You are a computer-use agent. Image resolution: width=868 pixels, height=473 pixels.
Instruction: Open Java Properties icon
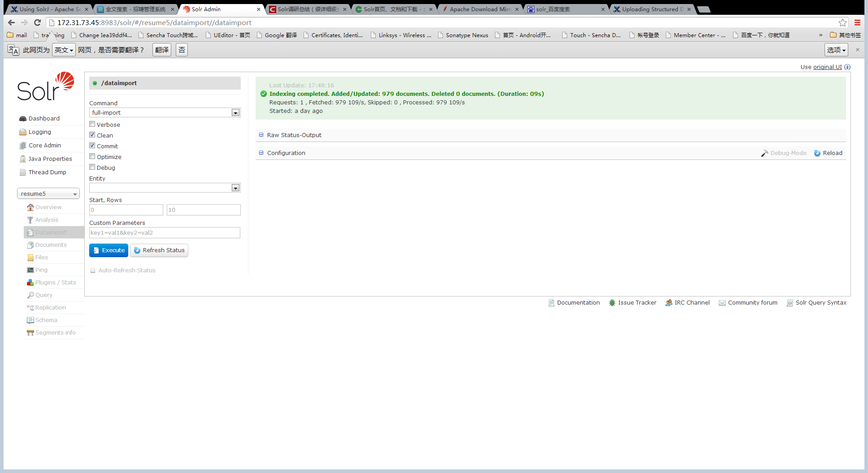[x=23, y=159]
